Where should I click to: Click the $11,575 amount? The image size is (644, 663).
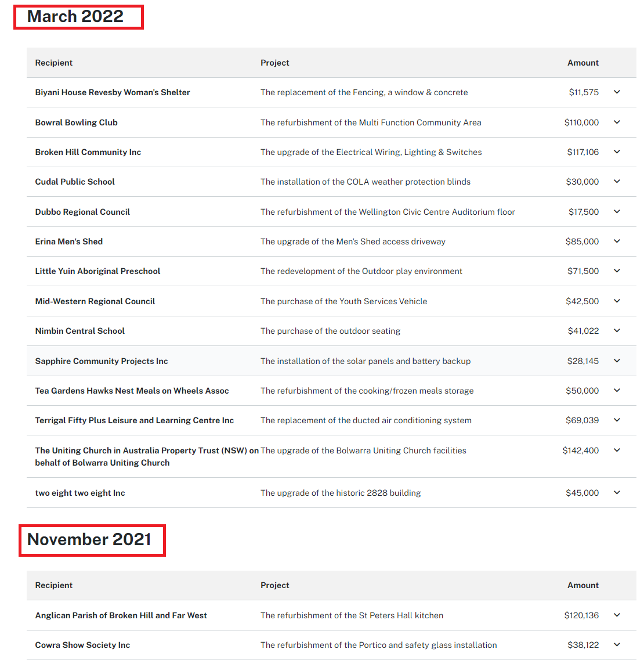[584, 92]
